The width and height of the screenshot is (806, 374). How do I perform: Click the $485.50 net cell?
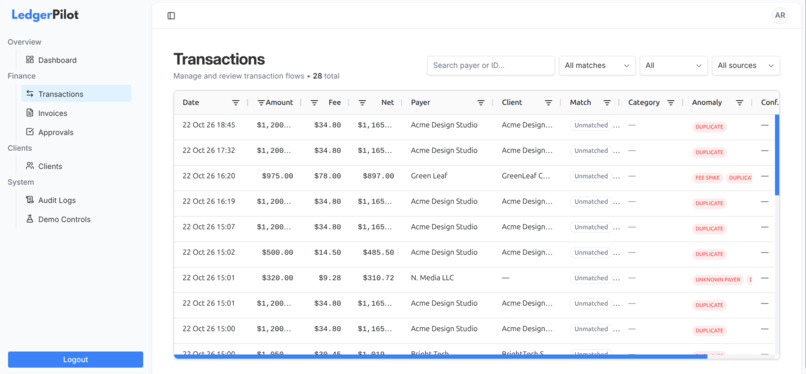point(378,252)
